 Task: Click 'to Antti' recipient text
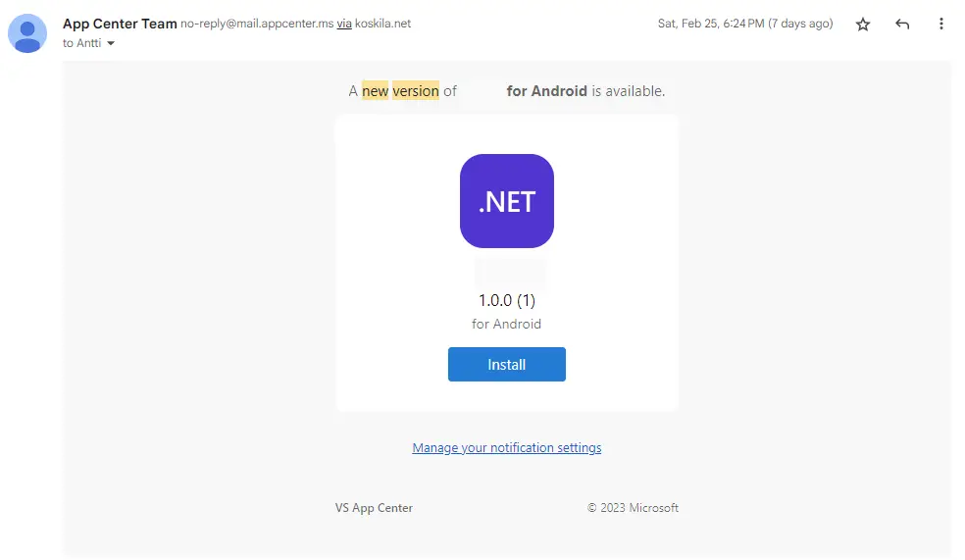(x=81, y=43)
